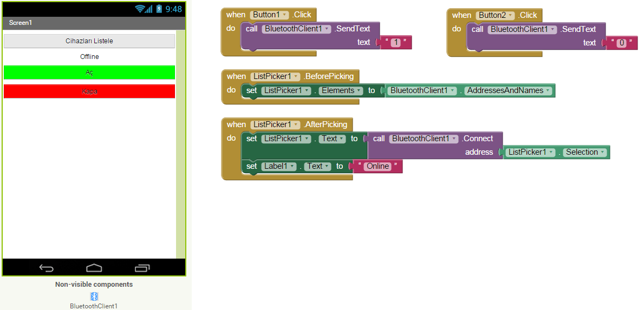Viewport: 644px width, 310px height.
Task: Tap the Android recent apps icon
Action: (142, 268)
